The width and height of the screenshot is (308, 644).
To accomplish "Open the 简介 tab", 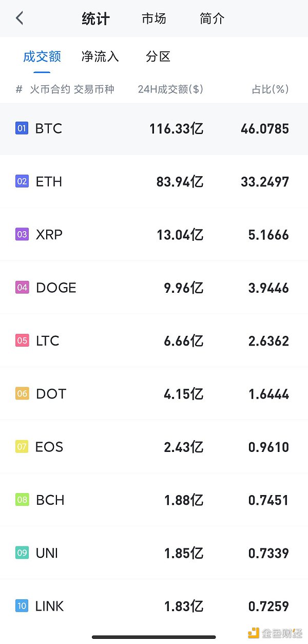I will pos(212,18).
